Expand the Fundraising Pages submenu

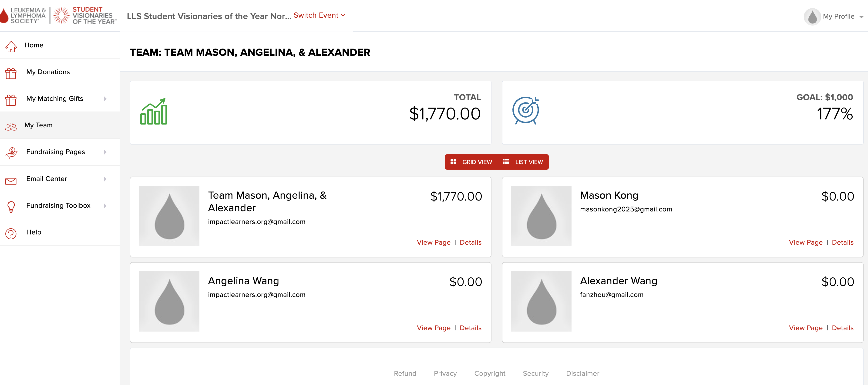coord(105,152)
